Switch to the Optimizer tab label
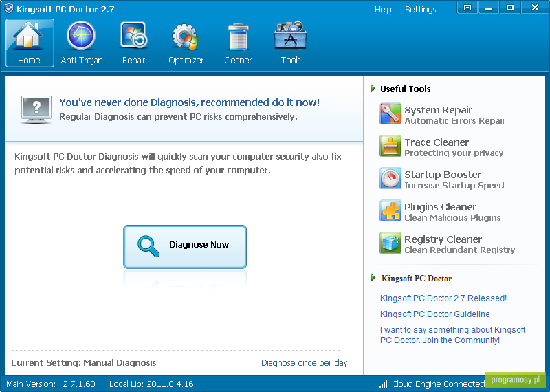 pos(186,61)
